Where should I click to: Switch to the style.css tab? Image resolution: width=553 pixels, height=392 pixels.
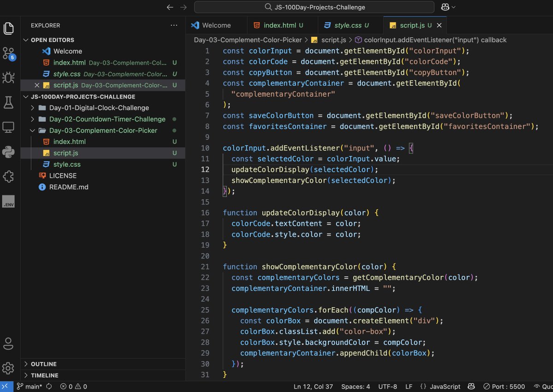[350, 25]
